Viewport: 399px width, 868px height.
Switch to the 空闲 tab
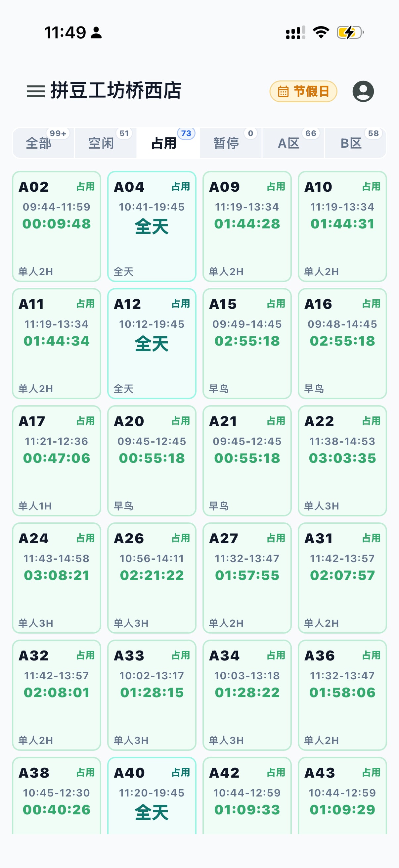click(106, 143)
